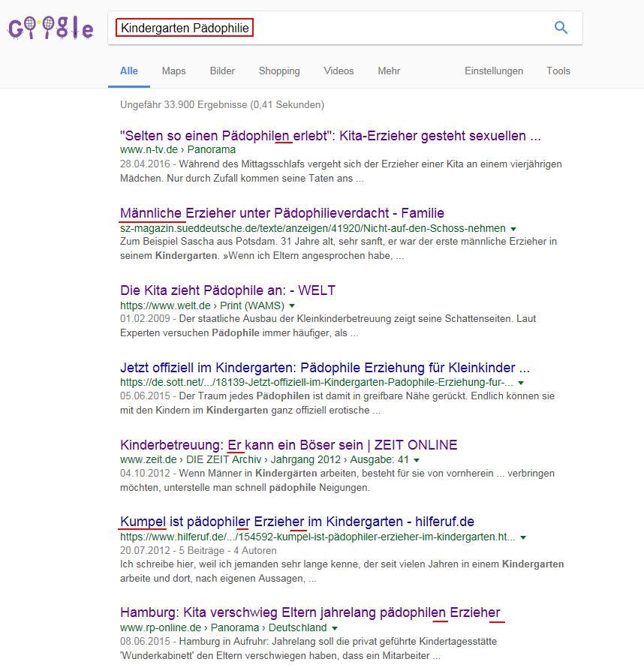The image size is (644, 671).
Task: Open the Tools option
Action: 558,71
